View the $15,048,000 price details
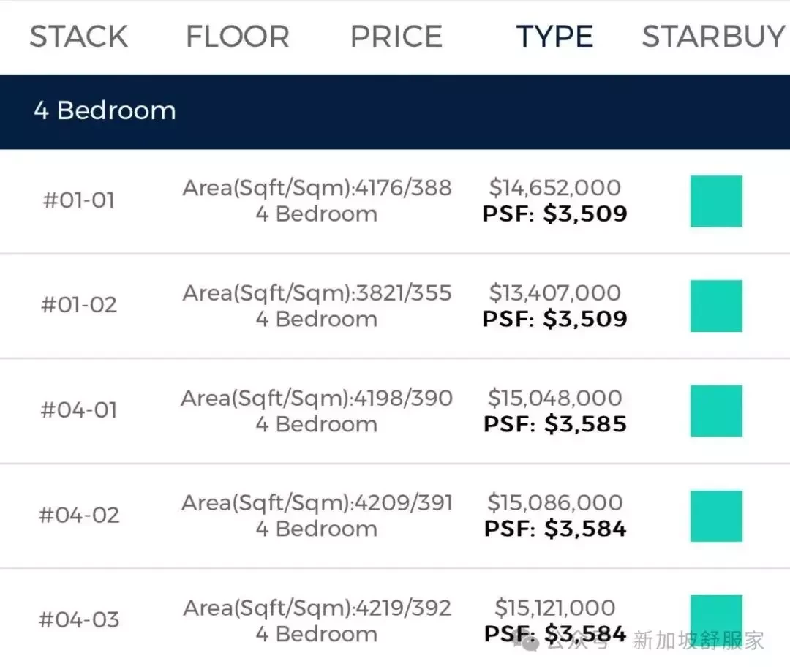 pyautogui.click(x=554, y=398)
